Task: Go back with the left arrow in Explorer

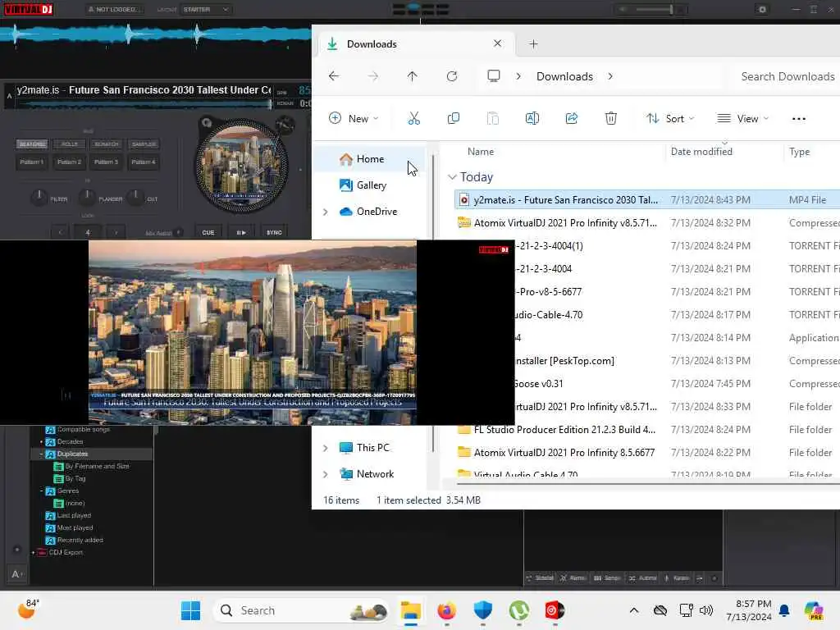Action: coord(334,76)
